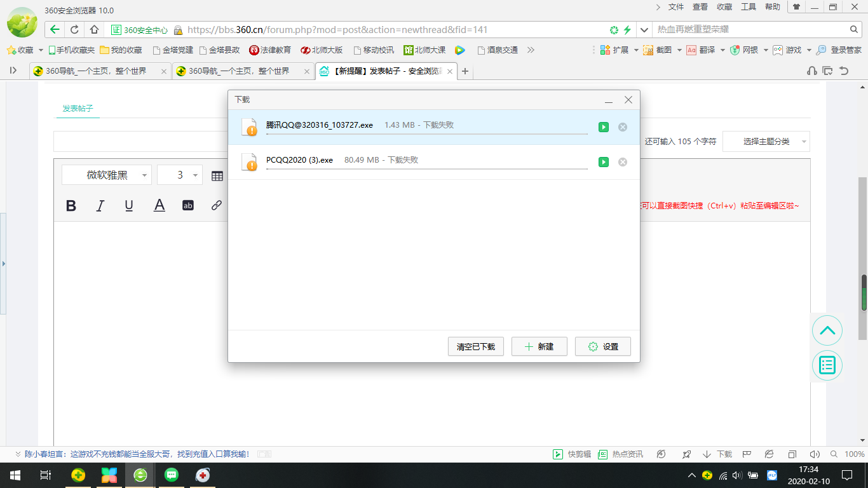Screen dimensions: 868x488
Task: Expand the bookmarks bar overflow chevrons
Action: coord(531,50)
